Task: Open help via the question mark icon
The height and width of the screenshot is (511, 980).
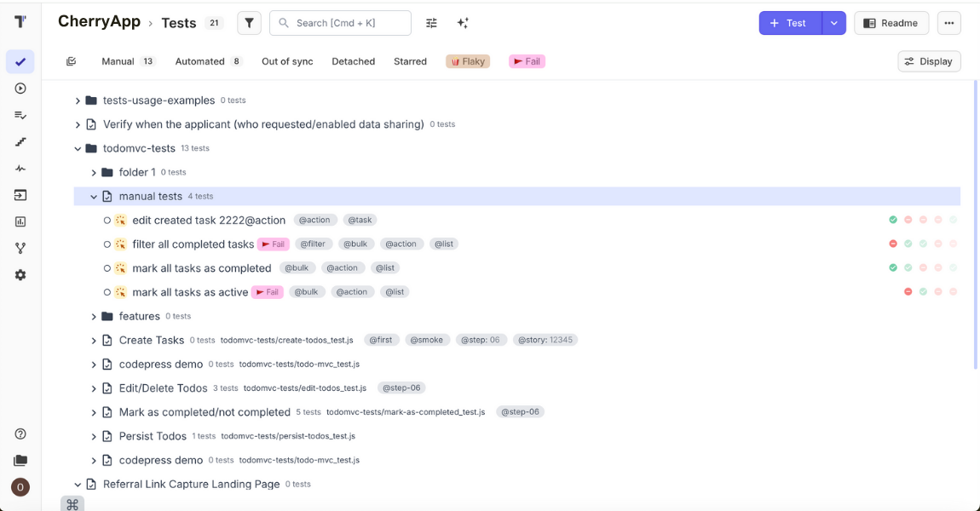Action: 20,433
